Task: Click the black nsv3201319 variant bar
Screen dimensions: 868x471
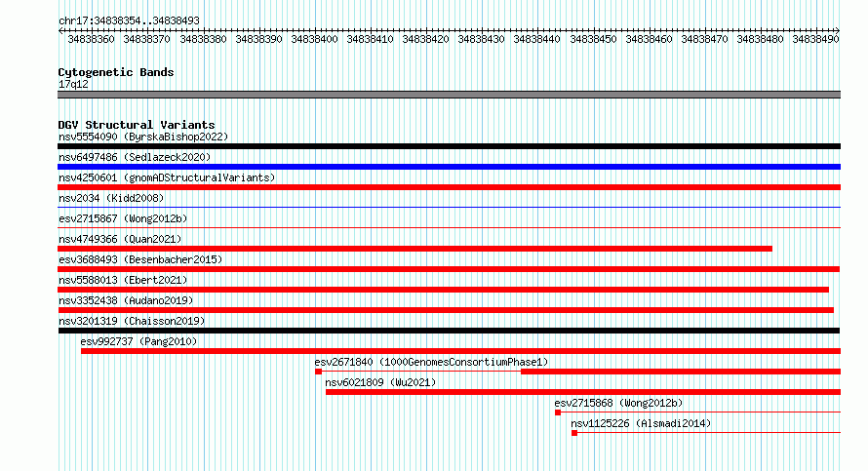Action: tap(449, 331)
